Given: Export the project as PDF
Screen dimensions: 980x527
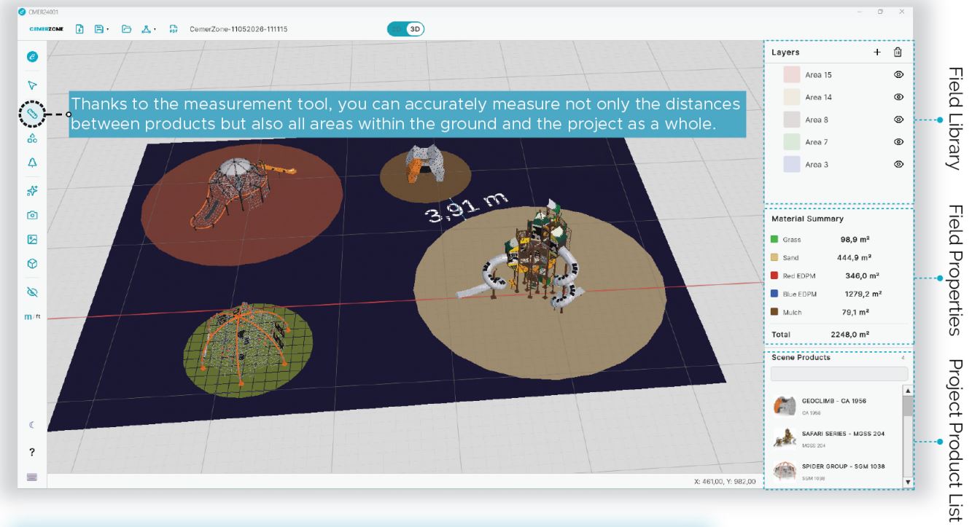Looking at the screenshot, I should click(x=174, y=30).
